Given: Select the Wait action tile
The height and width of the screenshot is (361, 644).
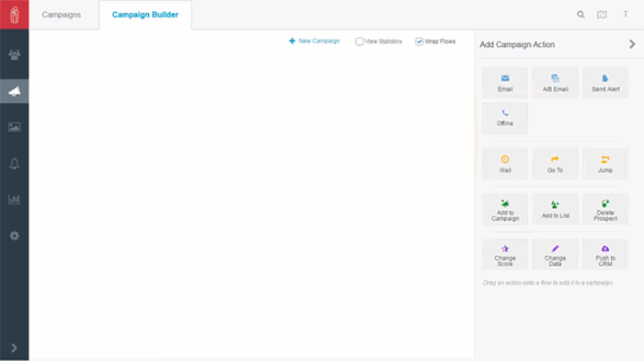Looking at the screenshot, I should click(505, 164).
